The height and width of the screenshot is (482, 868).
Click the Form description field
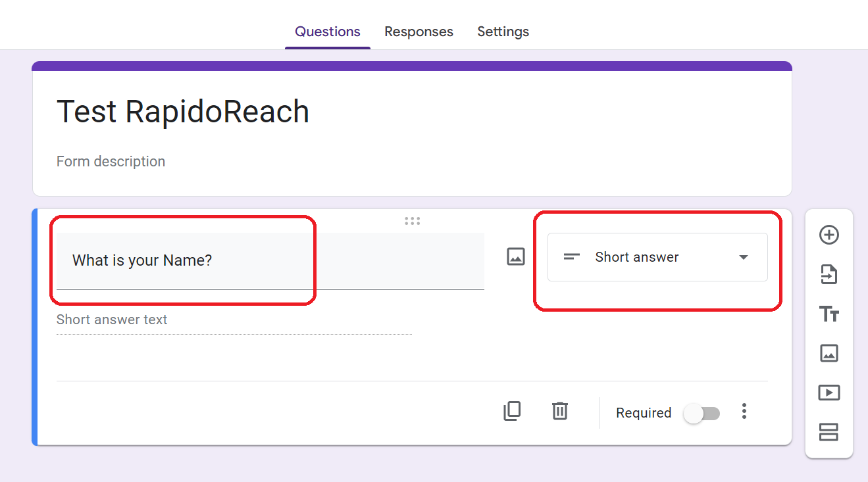(x=111, y=161)
